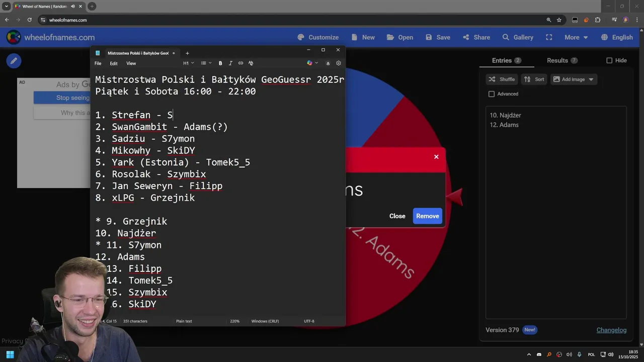The width and height of the screenshot is (644, 362).
Task: Remove the winner from the wheel
Action: click(428, 216)
